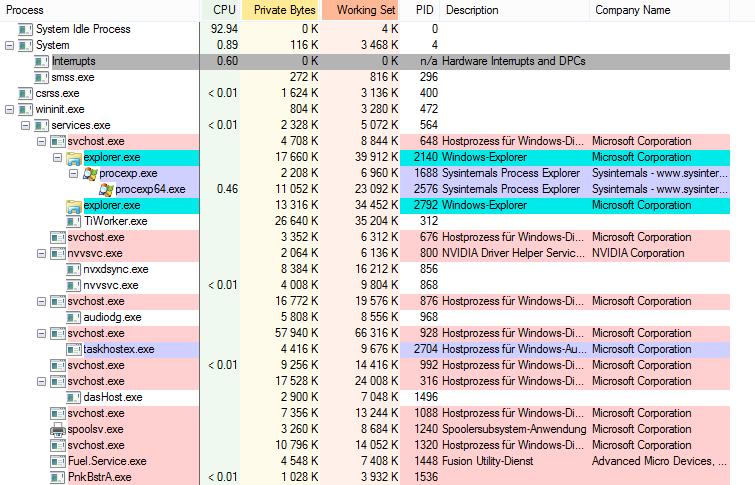Click the NVIDIA Corporation company name
This screenshot has height=485, width=755.
pyautogui.click(x=638, y=254)
